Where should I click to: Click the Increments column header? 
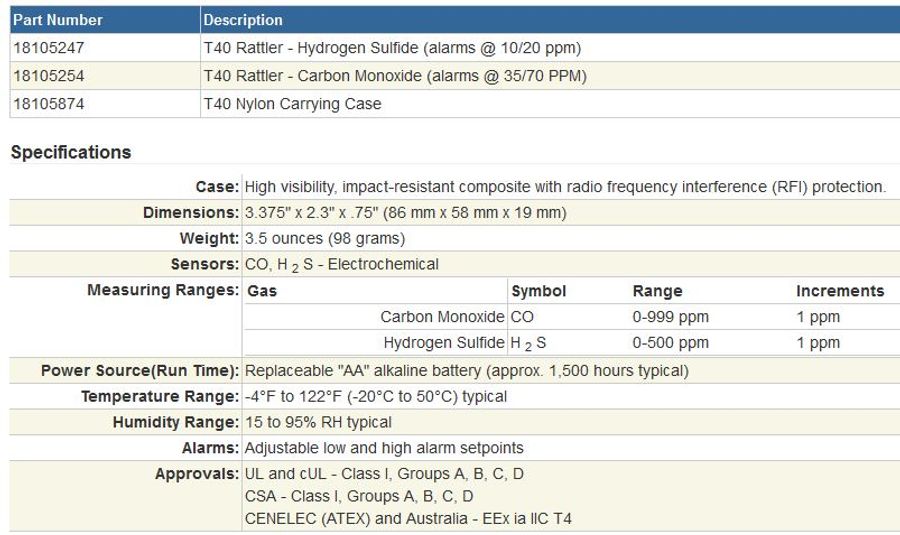[840, 291]
